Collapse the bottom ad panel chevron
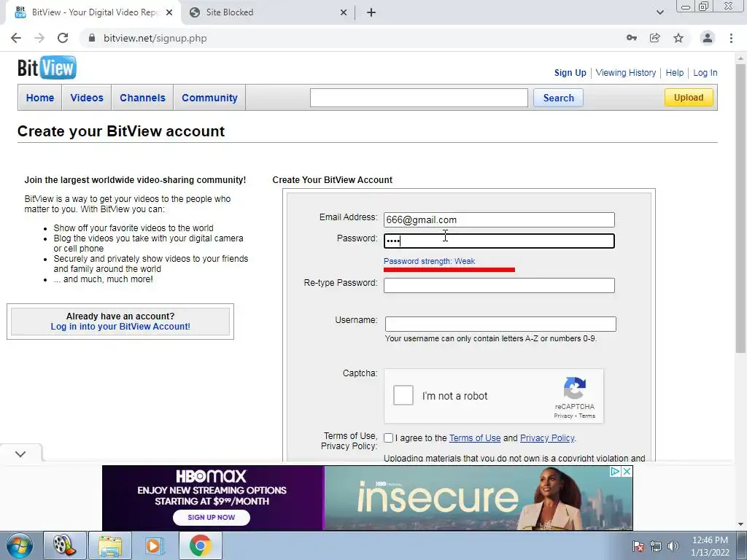Screen dimensions: 747x560 [20, 454]
